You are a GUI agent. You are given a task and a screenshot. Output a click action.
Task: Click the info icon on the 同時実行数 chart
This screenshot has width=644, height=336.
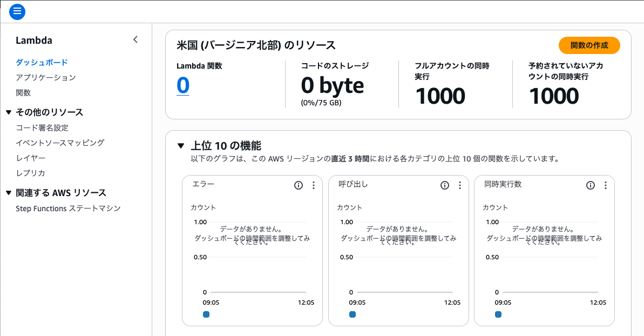590,185
